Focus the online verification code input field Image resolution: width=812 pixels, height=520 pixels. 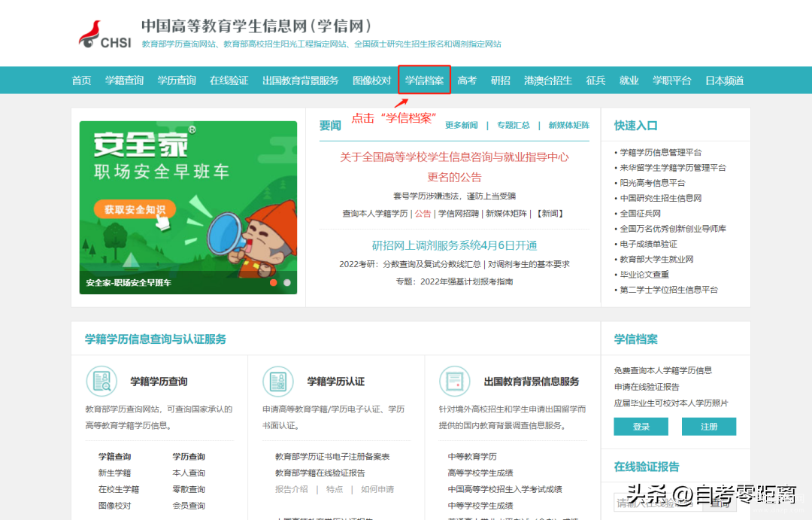point(658,503)
